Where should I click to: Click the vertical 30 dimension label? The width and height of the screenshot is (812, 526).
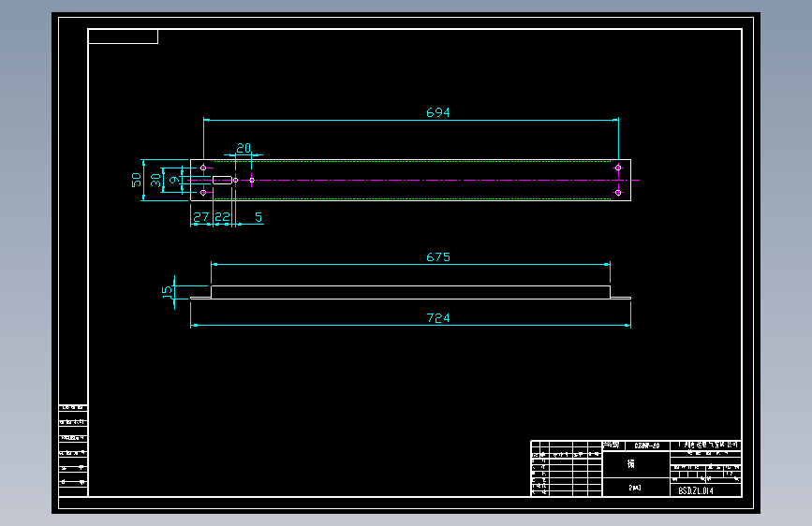(x=155, y=180)
